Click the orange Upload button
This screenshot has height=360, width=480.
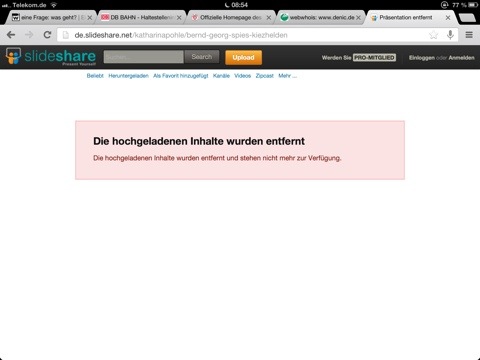pos(243,57)
